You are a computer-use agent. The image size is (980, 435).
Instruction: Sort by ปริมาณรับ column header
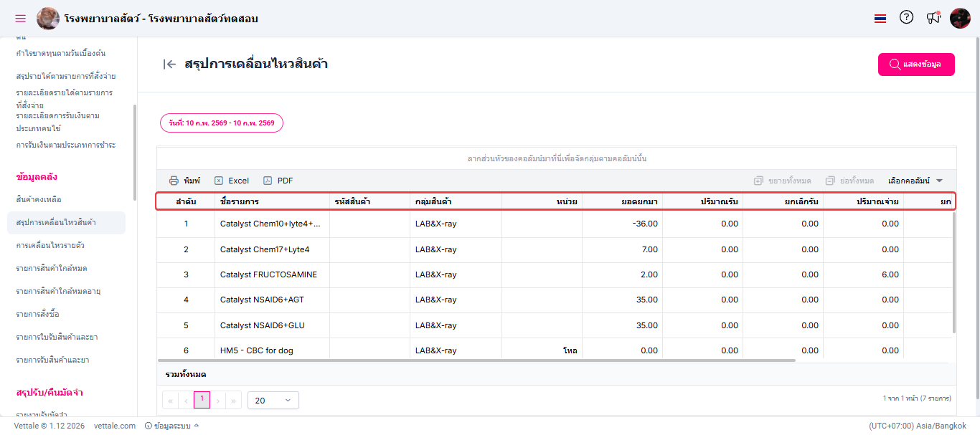[702, 202]
